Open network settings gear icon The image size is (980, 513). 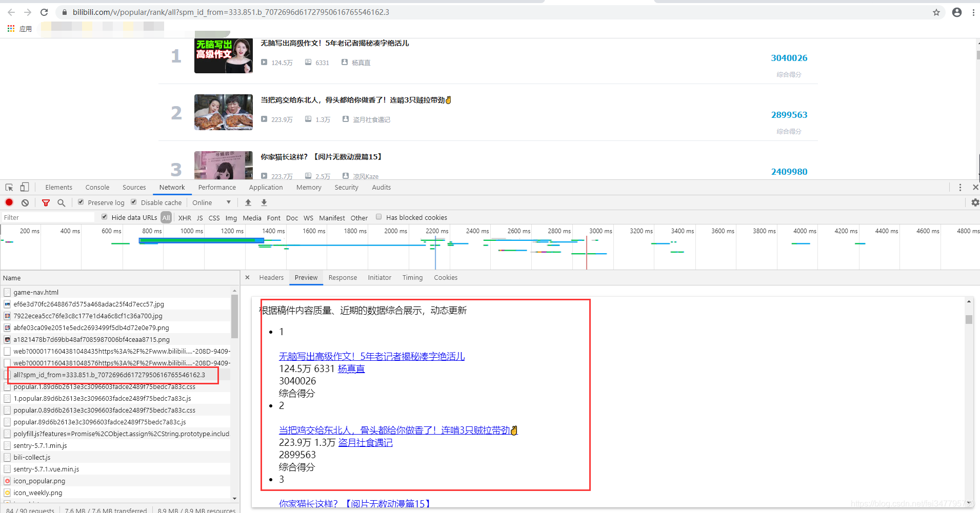click(x=975, y=202)
